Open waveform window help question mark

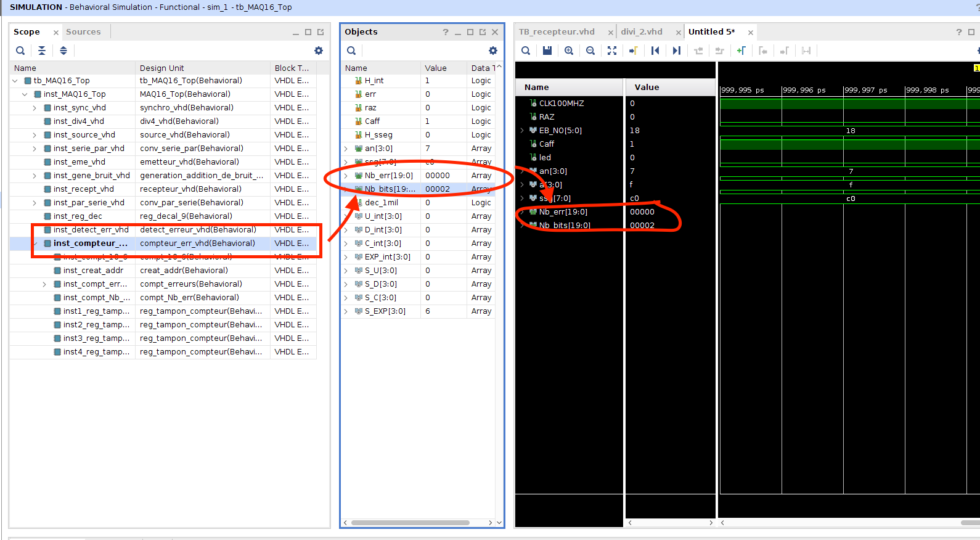(959, 32)
